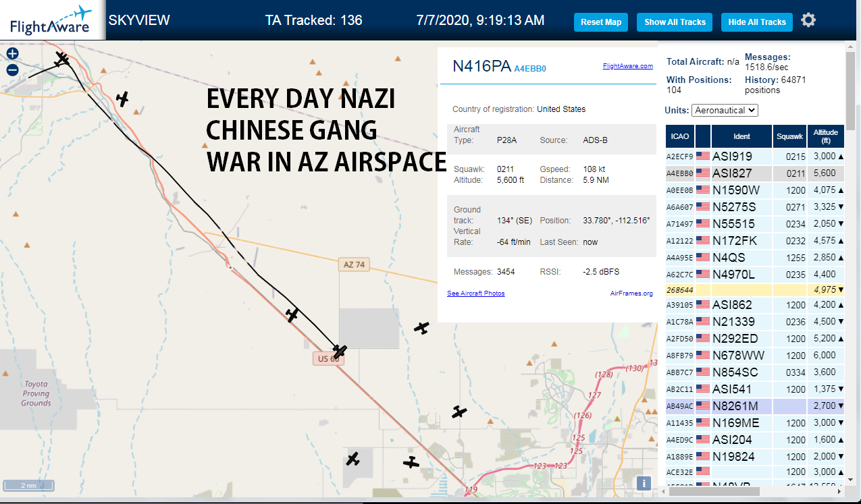
Task: Open settings via the gear icon
Action: 808,20
